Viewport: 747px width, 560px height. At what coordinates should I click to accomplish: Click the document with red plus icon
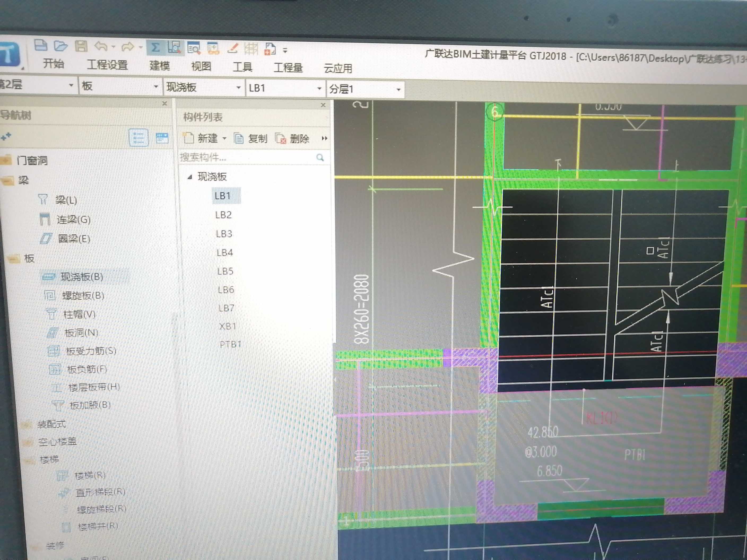270,49
